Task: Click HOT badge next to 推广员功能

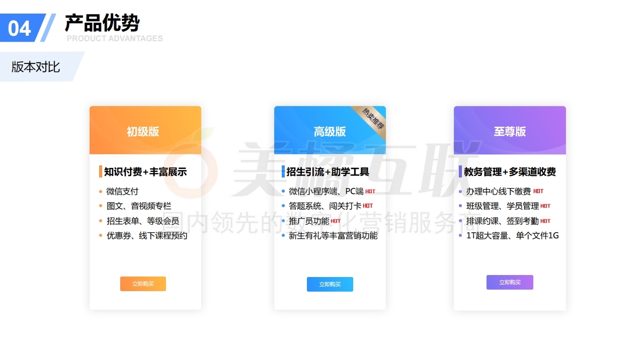Action: 336,221
